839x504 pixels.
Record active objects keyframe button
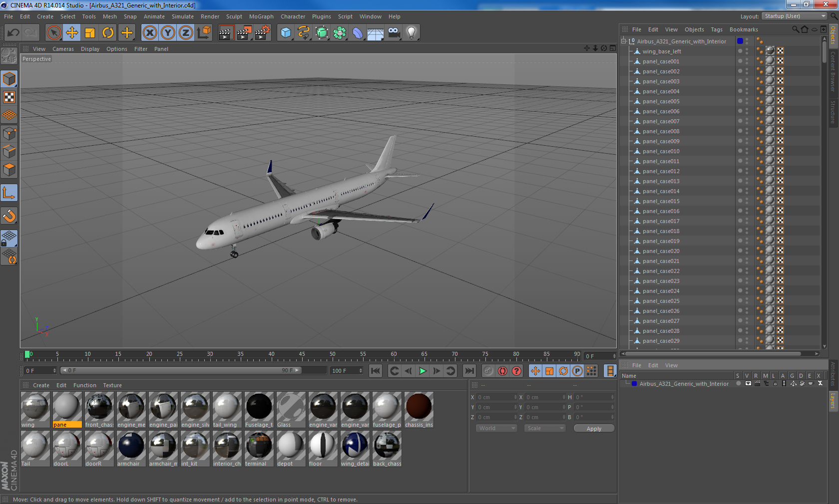pos(488,371)
